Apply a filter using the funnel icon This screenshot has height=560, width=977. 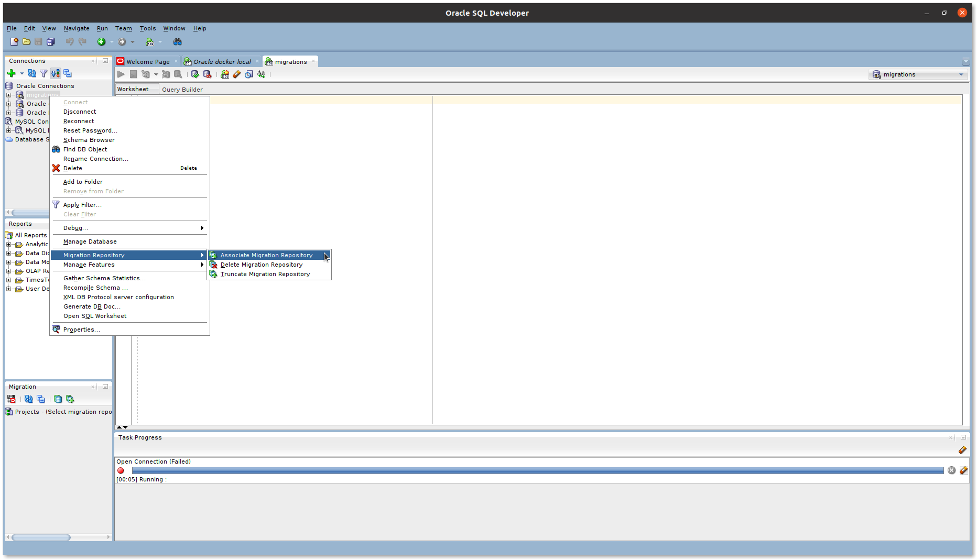pyautogui.click(x=44, y=73)
